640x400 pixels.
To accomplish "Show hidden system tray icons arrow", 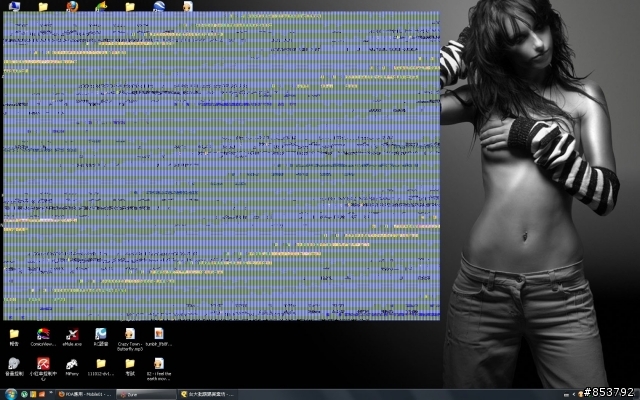I will click(x=574, y=394).
